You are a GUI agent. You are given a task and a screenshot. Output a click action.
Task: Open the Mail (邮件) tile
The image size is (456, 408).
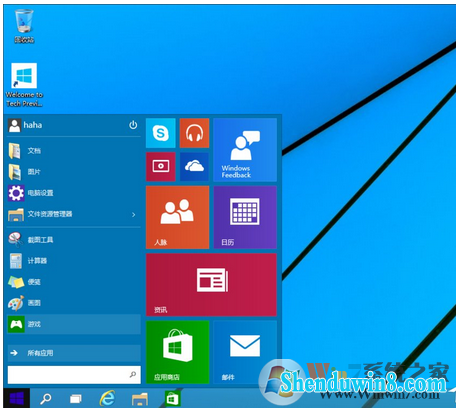(x=245, y=352)
